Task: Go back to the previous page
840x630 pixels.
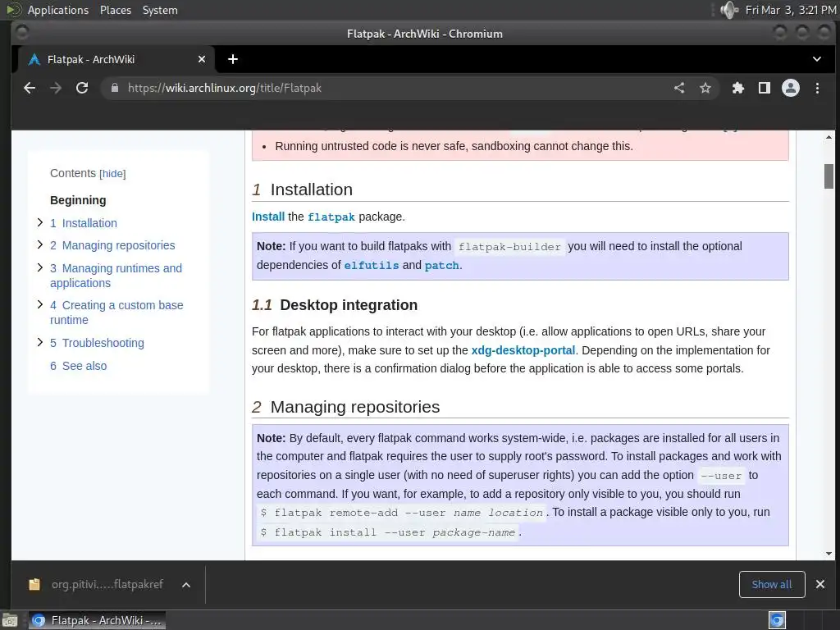Action: pyautogui.click(x=30, y=88)
